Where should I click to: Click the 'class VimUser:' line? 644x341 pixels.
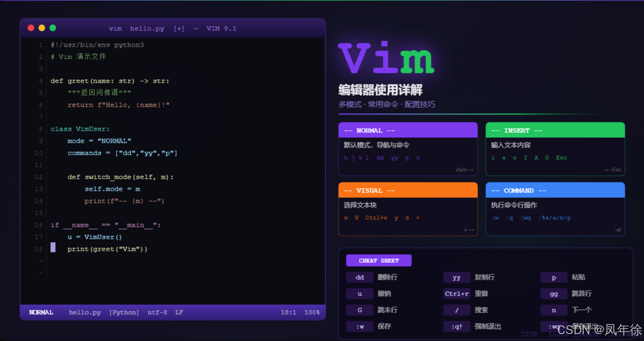point(80,129)
